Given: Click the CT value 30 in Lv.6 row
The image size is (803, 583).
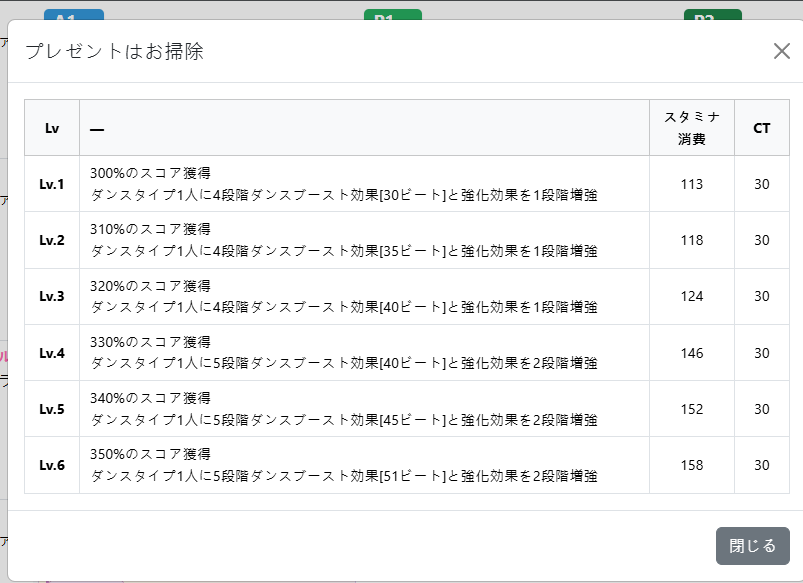Looking at the screenshot, I should [x=762, y=465].
